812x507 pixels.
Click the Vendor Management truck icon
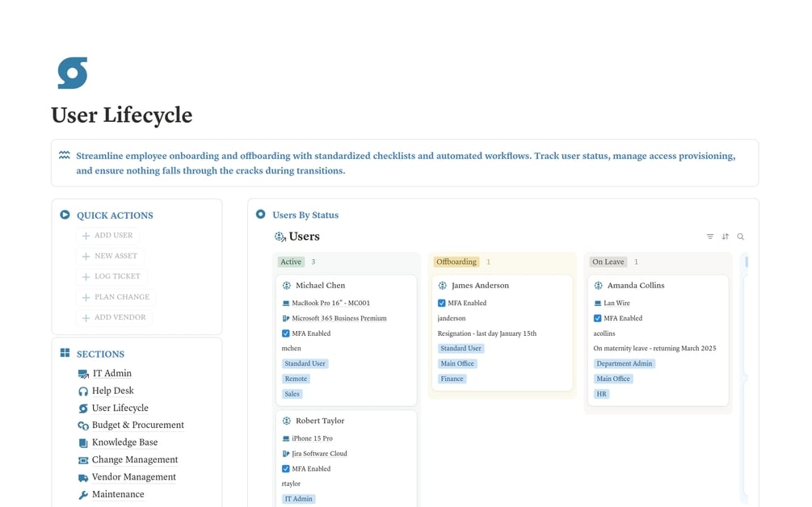click(83, 477)
